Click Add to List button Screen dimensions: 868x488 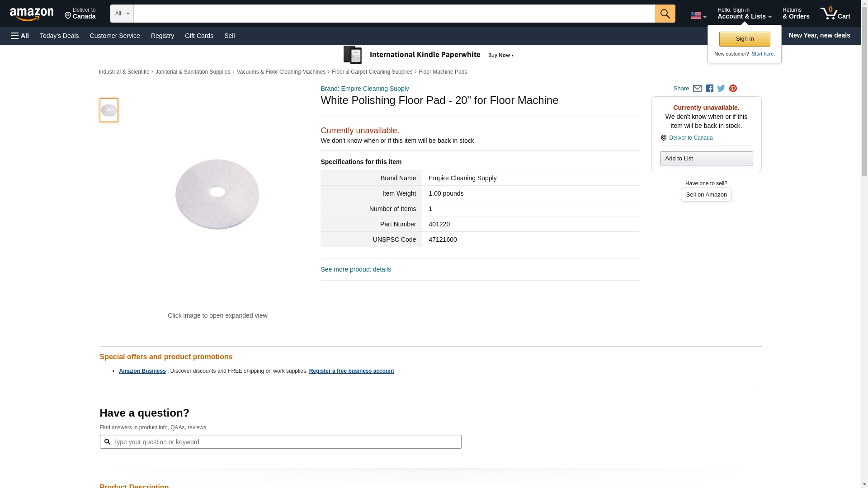[706, 158]
